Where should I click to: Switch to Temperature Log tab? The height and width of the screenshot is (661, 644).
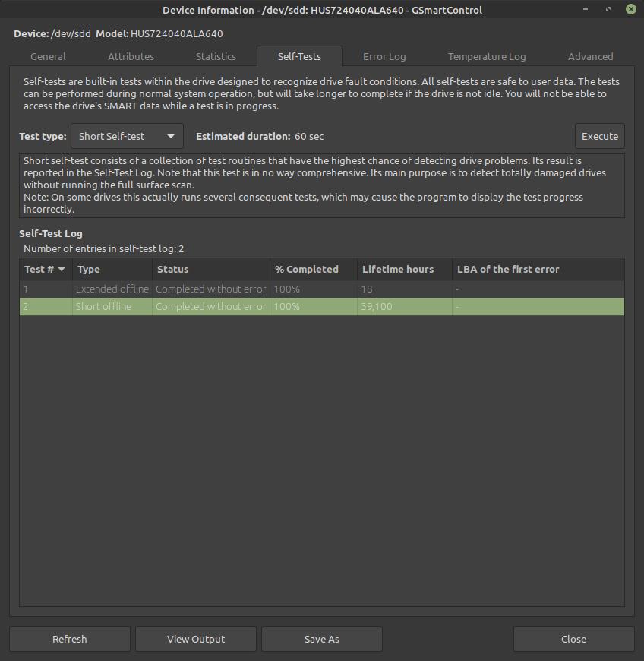(x=487, y=56)
